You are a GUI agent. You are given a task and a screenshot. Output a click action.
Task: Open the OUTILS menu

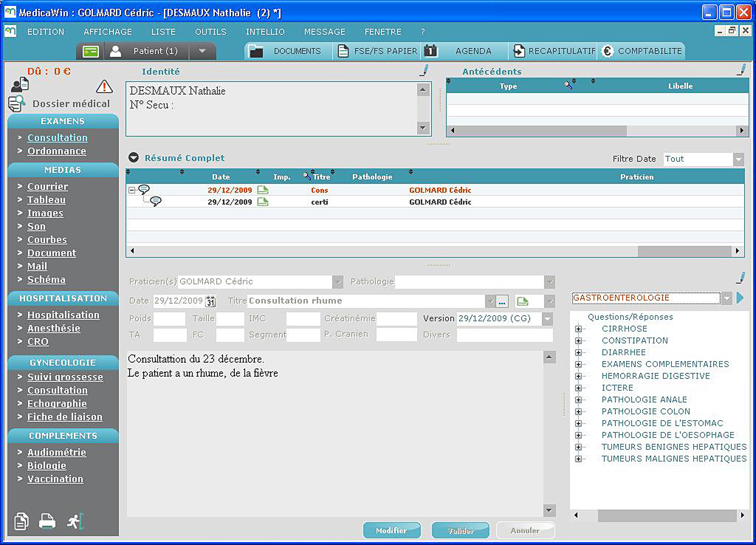click(x=210, y=32)
